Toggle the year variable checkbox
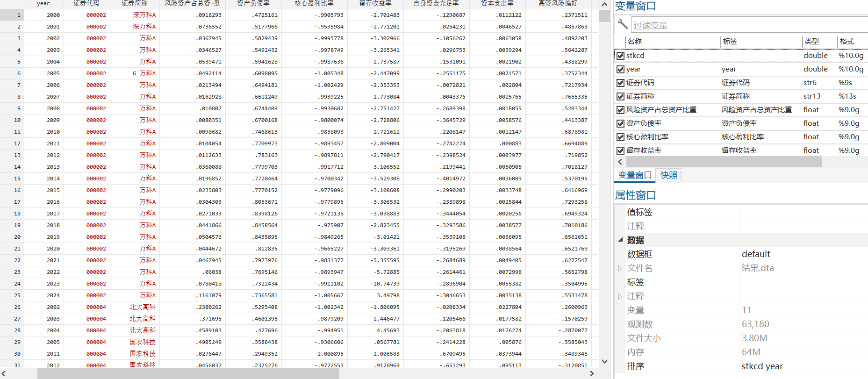Image resolution: width=868 pixels, height=379 pixels. (x=620, y=69)
